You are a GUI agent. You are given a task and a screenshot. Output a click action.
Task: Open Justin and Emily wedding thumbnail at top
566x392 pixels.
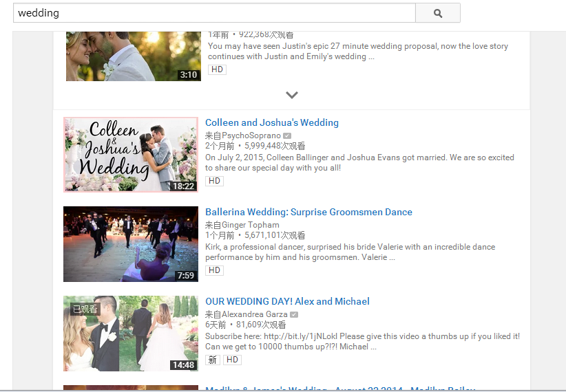point(124,56)
